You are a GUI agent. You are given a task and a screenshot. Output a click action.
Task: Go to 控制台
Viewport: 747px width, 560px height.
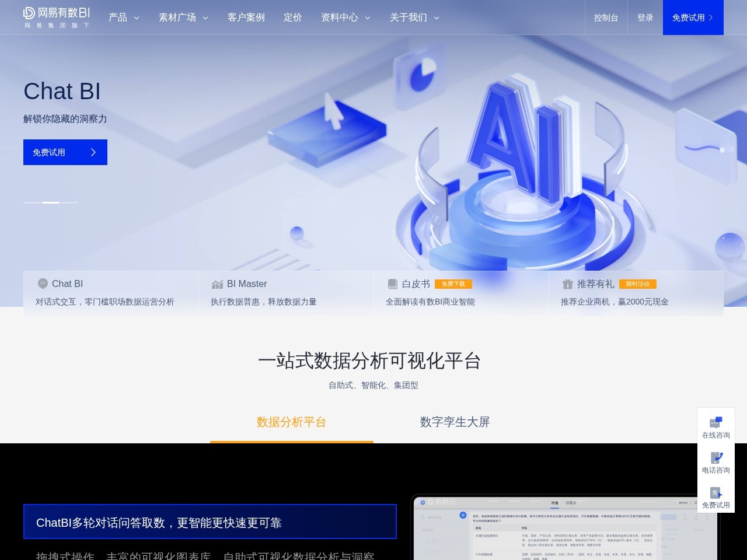point(606,17)
